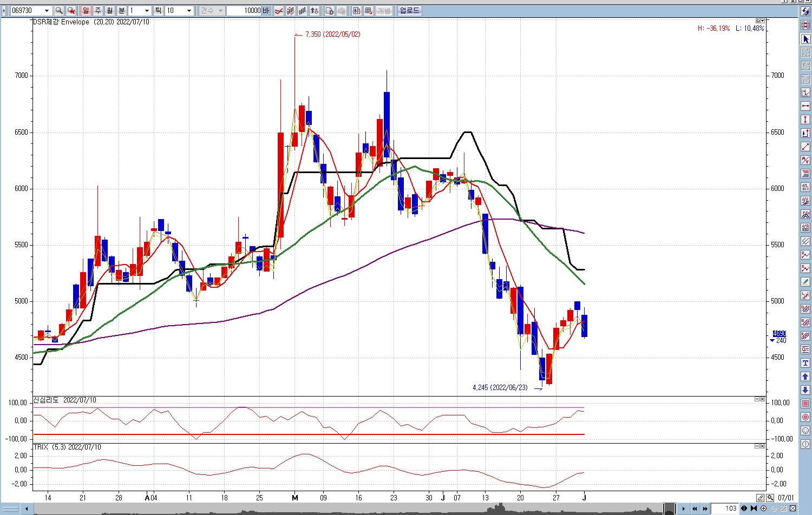Click the stock code search magnifier icon
The image size is (812, 515).
(59, 11)
